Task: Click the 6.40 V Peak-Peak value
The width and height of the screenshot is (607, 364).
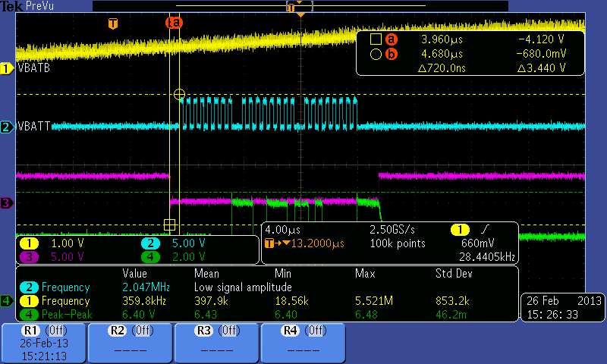Action: [139, 315]
